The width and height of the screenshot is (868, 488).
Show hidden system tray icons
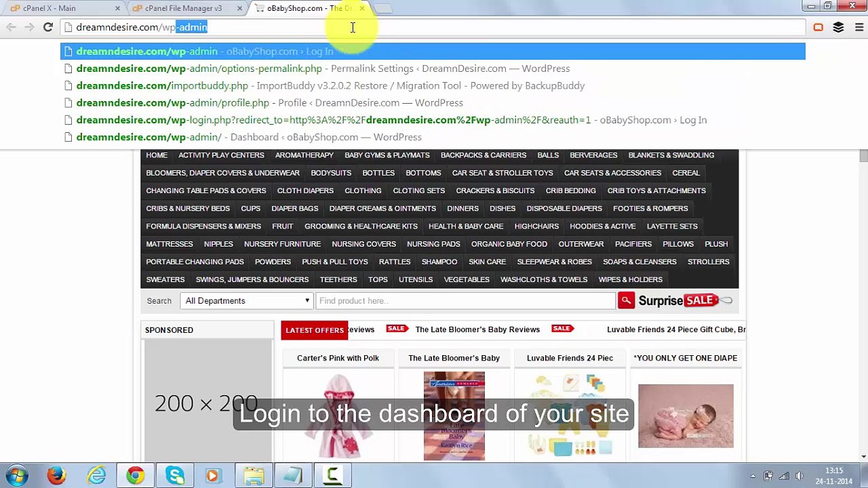point(753,476)
